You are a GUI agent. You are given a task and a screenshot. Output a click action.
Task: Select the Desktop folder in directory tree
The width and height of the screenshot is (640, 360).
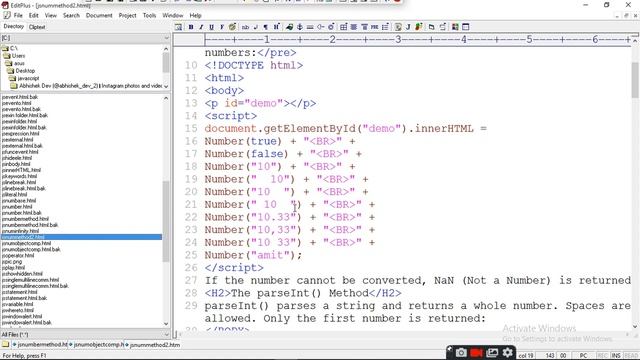pos(25,71)
